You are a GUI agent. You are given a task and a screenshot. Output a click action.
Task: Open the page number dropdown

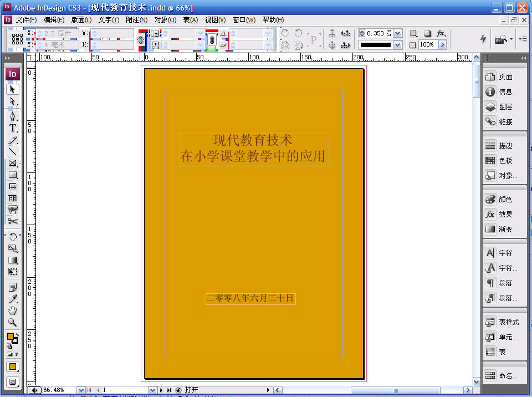pyautogui.click(x=152, y=390)
